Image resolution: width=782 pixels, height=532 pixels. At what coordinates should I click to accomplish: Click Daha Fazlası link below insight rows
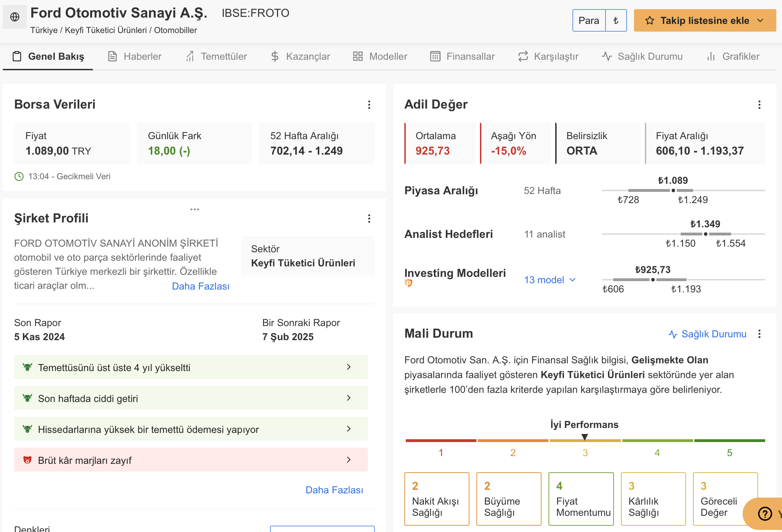[334, 490]
